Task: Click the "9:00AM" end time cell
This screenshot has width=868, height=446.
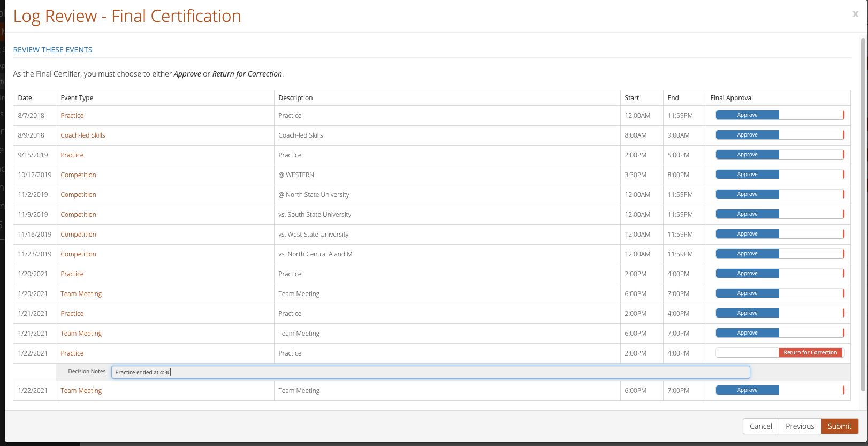Action: pos(684,135)
